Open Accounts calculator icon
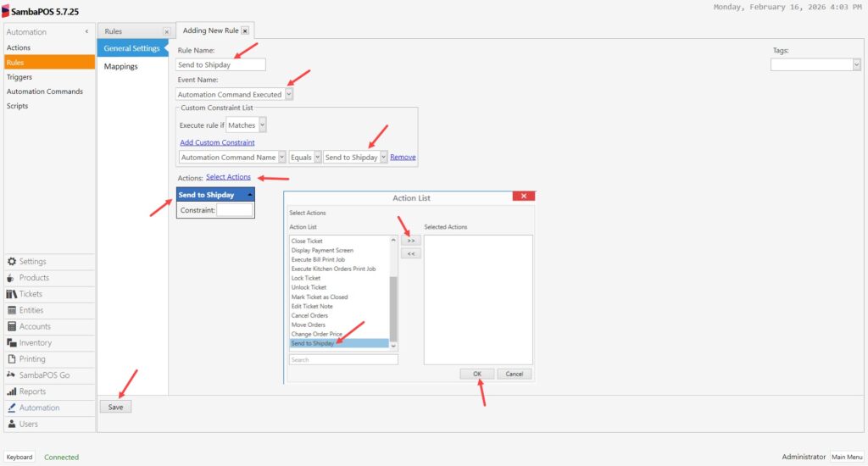 [x=12, y=326]
